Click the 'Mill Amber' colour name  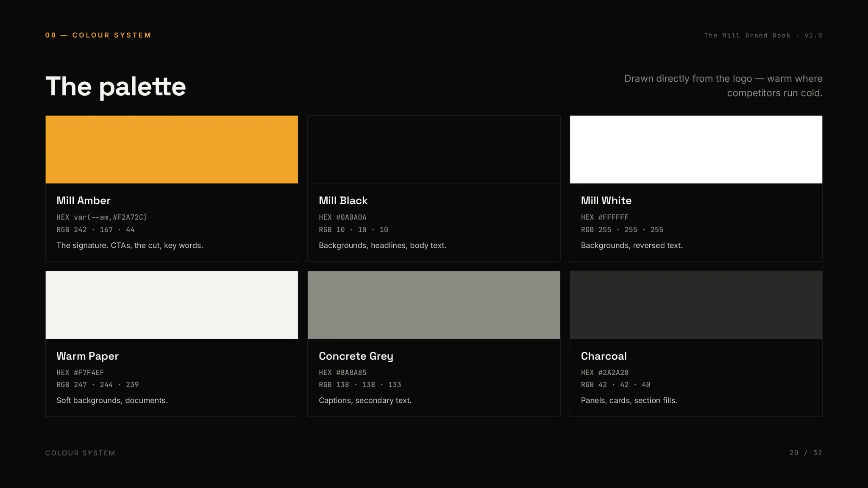click(83, 200)
